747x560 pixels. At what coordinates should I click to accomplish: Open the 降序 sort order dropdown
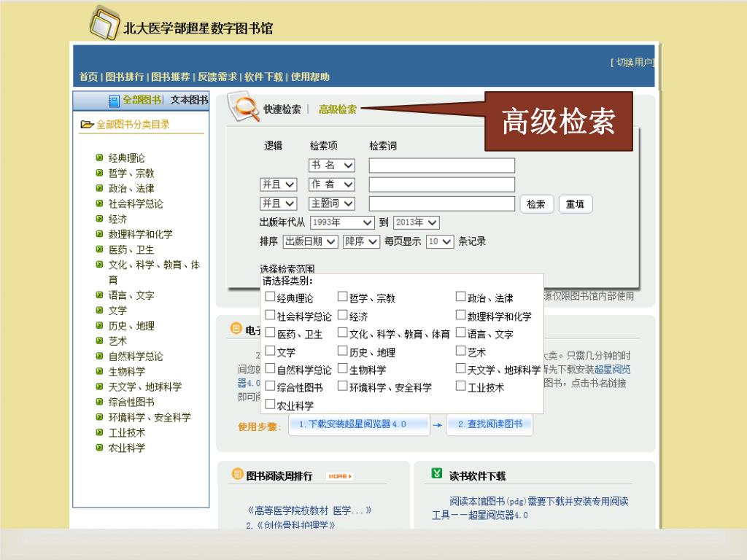(x=361, y=241)
